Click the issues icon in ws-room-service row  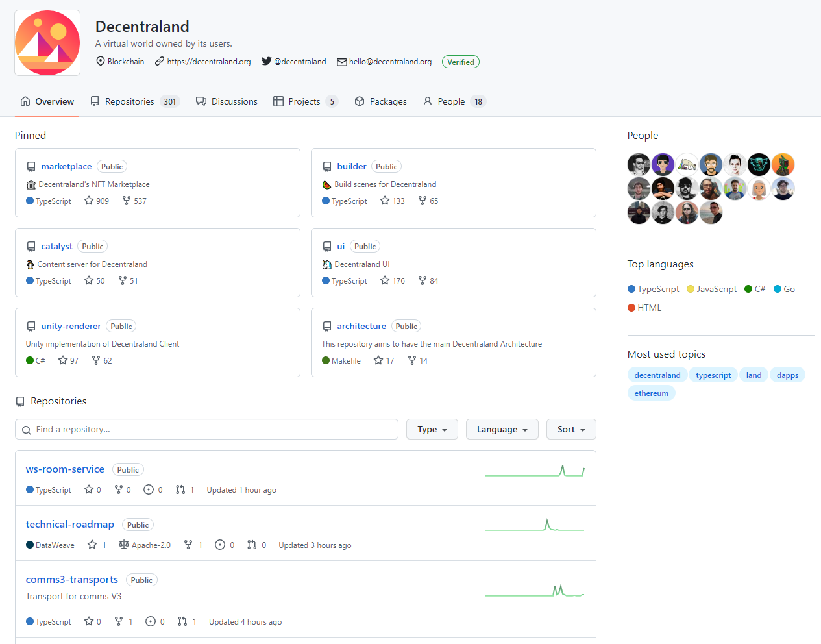click(149, 489)
